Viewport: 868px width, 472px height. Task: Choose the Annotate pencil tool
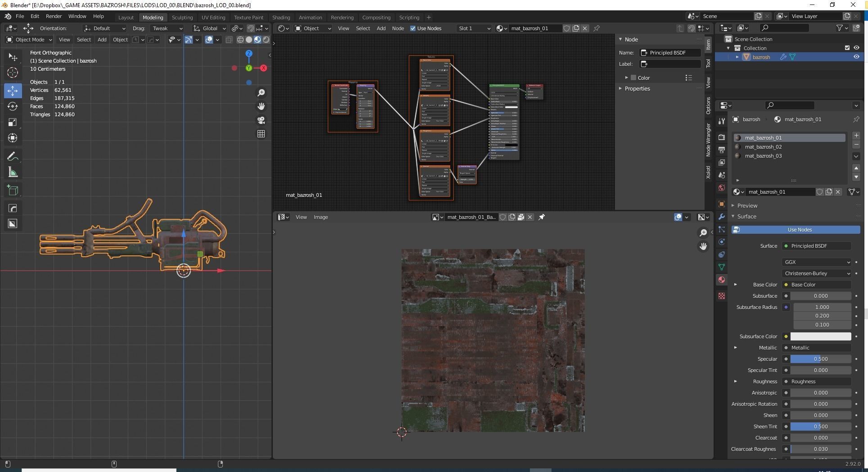13,157
